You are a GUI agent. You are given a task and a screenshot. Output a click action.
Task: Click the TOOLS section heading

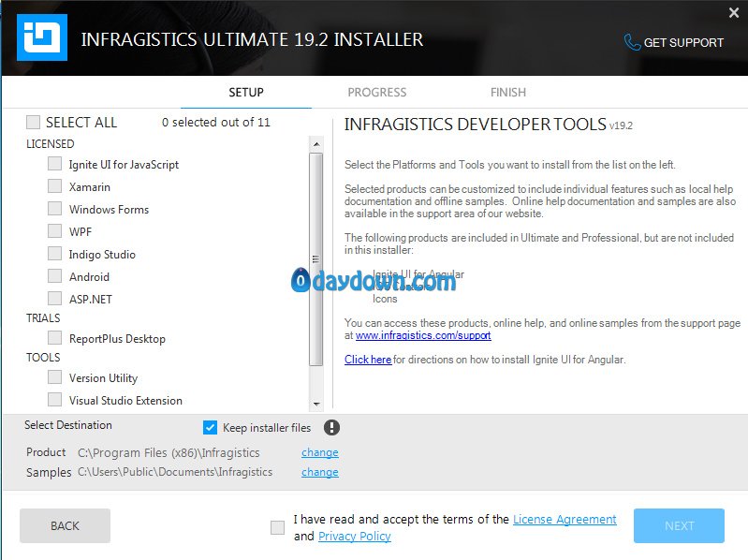[43, 358]
